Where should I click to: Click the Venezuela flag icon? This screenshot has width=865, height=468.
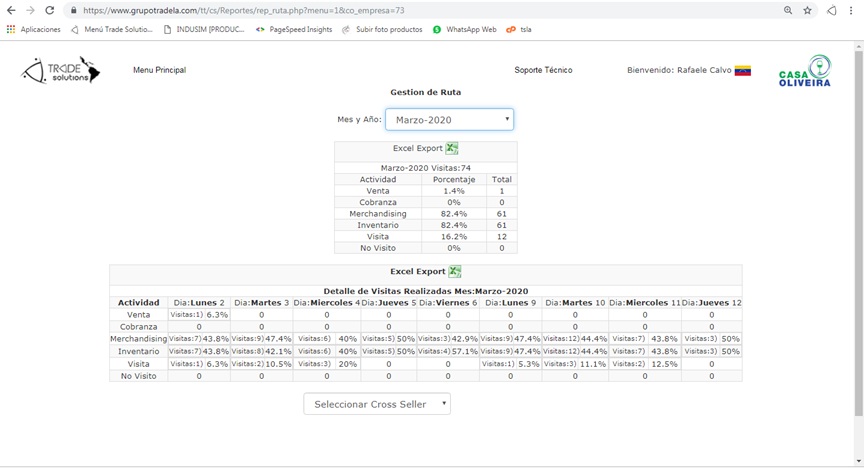click(743, 71)
